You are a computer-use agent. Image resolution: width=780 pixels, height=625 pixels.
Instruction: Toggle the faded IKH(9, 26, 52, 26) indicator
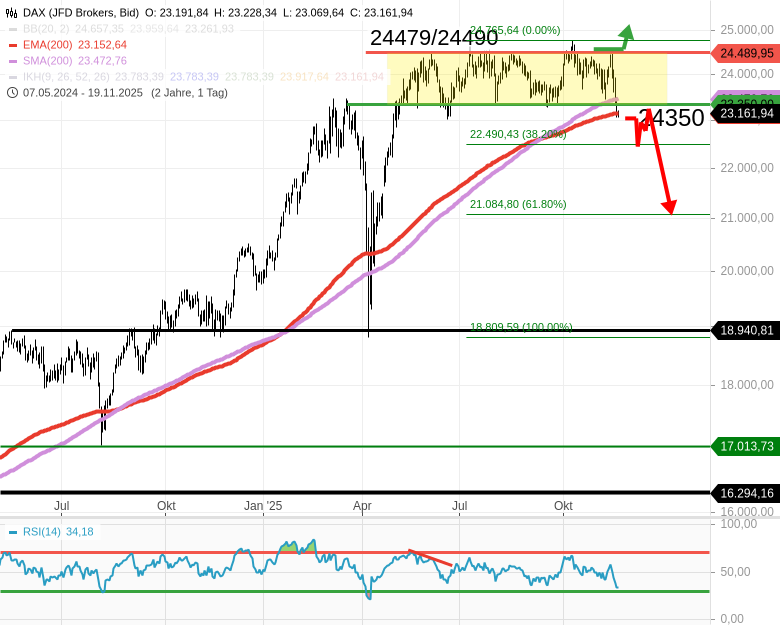point(68,77)
